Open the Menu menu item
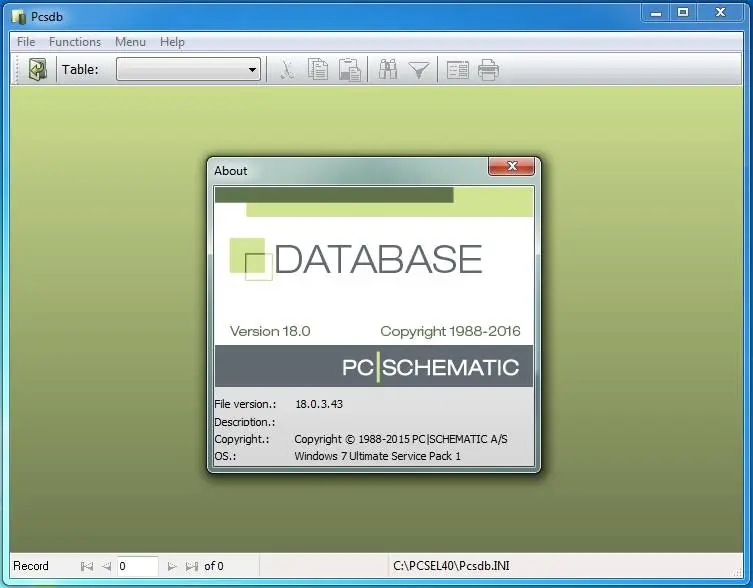This screenshot has width=753, height=588. 130,42
